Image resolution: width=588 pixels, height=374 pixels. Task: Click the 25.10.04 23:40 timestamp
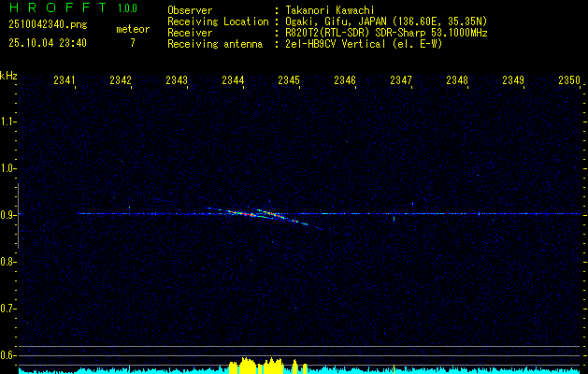coord(47,43)
